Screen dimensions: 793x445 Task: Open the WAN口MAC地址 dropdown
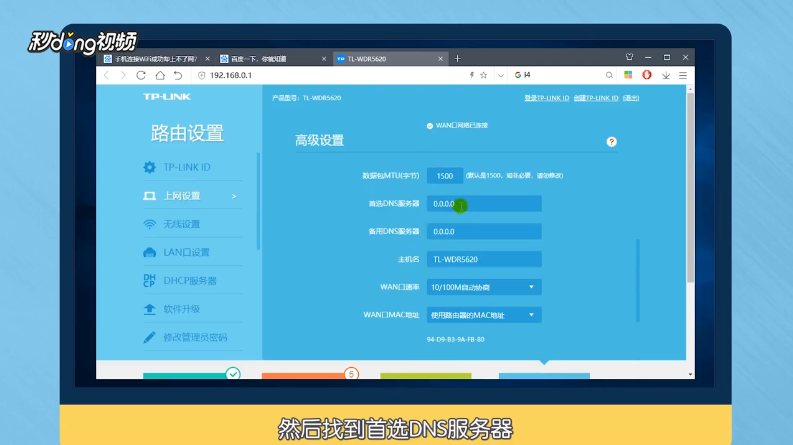point(484,315)
